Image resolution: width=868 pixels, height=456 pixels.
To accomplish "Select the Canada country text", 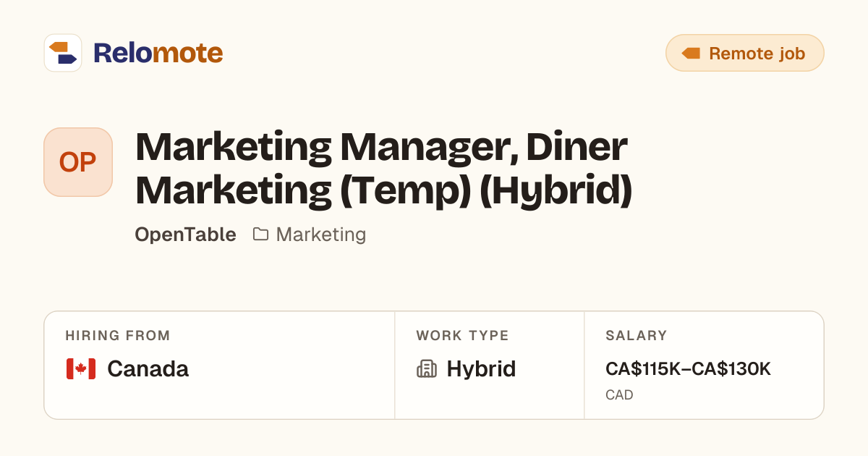I will (148, 369).
